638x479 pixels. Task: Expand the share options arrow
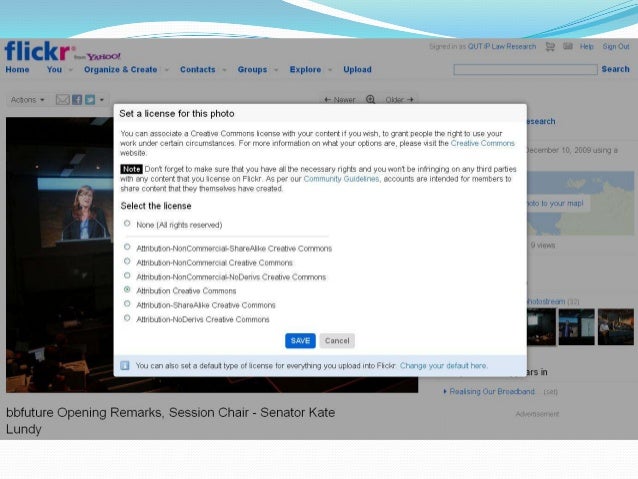[x=102, y=100]
